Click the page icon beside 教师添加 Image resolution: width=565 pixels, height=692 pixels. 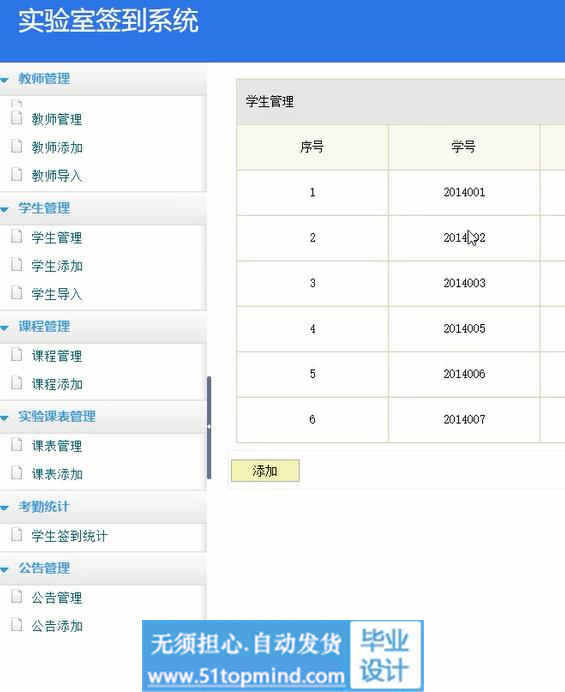pyautogui.click(x=16, y=147)
